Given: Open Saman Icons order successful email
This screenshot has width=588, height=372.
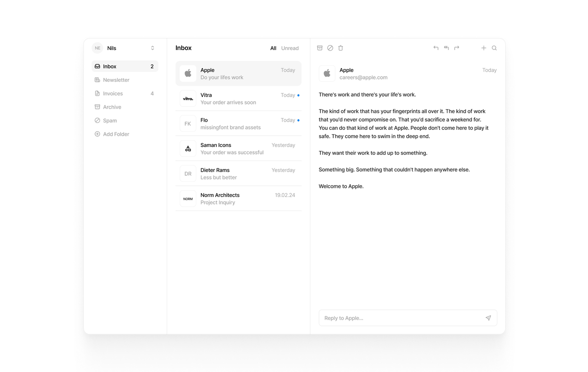Looking at the screenshot, I should click(x=238, y=149).
